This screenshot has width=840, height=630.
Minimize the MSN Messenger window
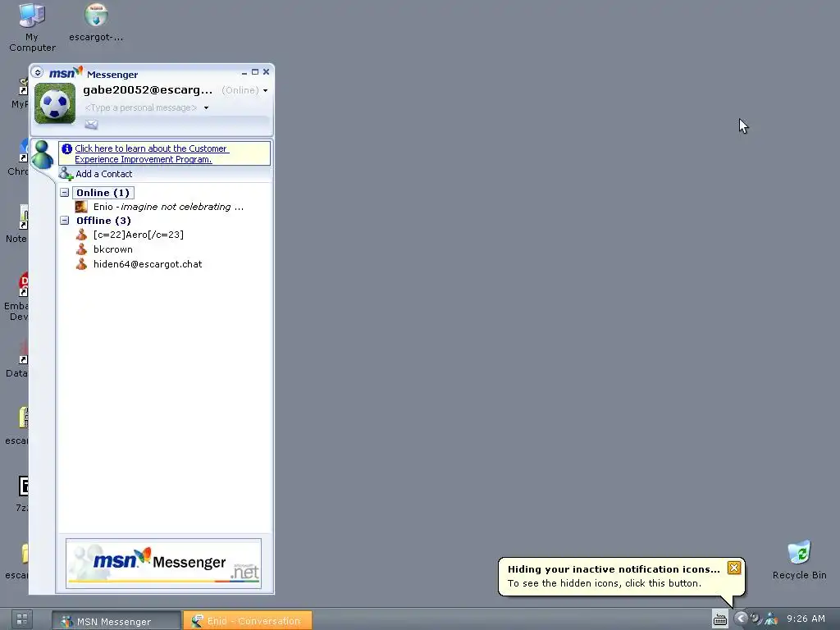[x=244, y=72]
